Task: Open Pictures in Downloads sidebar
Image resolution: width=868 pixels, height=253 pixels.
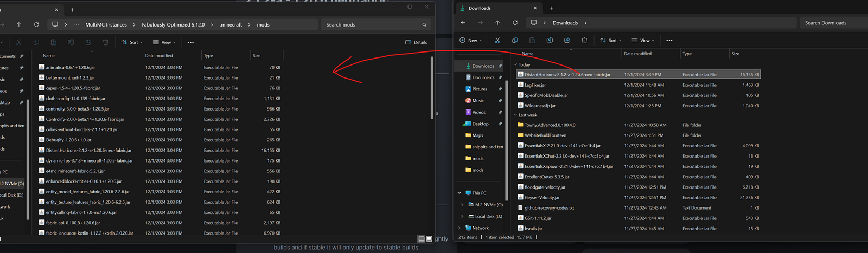Action: tap(479, 89)
